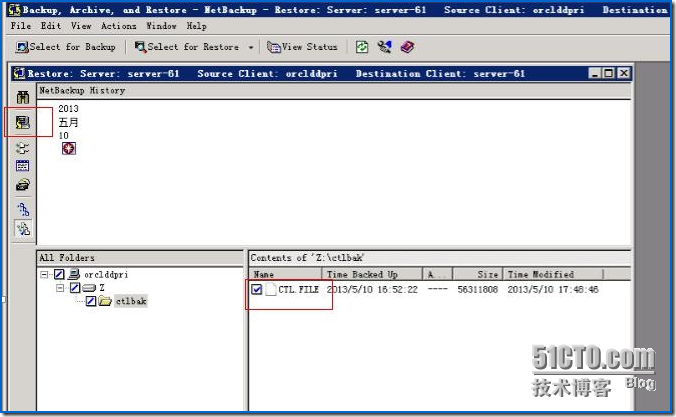Image resolution: width=676 pixels, height=417 pixels.
Task: Click View Status toolbar button
Action: [x=302, y=47]
